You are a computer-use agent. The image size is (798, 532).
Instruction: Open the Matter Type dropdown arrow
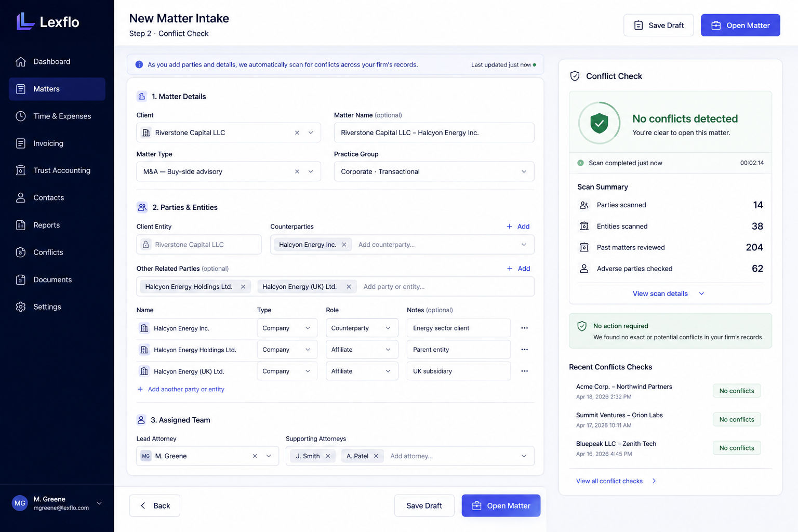click(311, 171)
